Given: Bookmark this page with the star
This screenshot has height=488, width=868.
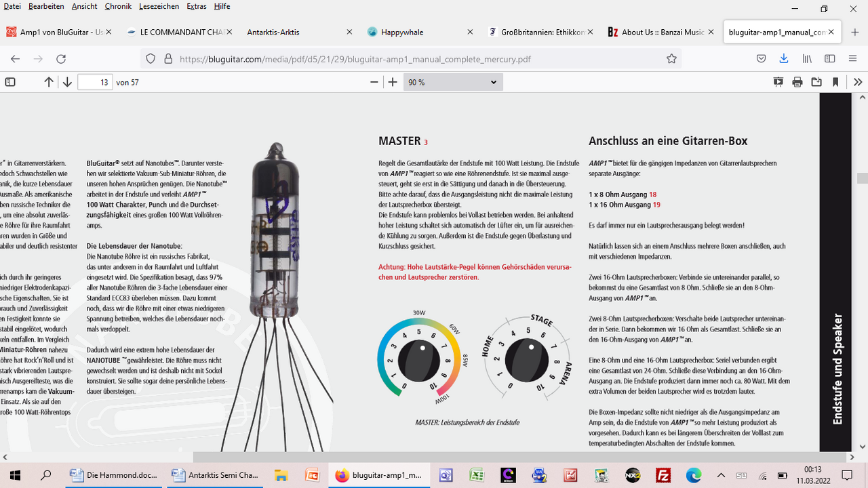Looking at the screenshot, I should pyautogui.click(x=671, y=59).
